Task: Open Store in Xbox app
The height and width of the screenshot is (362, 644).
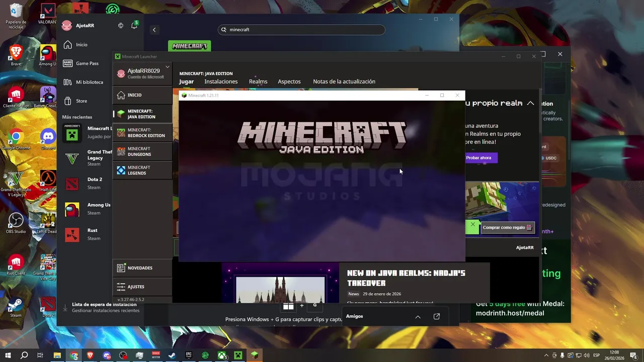Action: (x=82, y=101)
